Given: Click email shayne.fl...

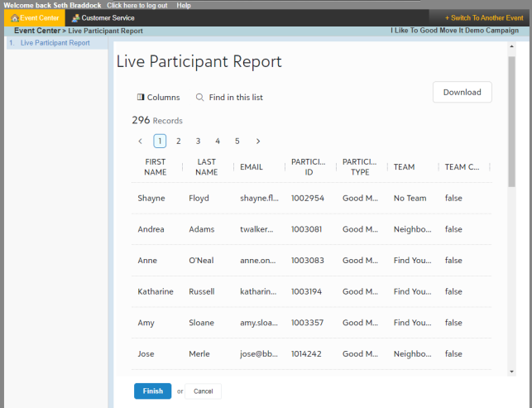Looking at the screenshot, I should 259,199.
